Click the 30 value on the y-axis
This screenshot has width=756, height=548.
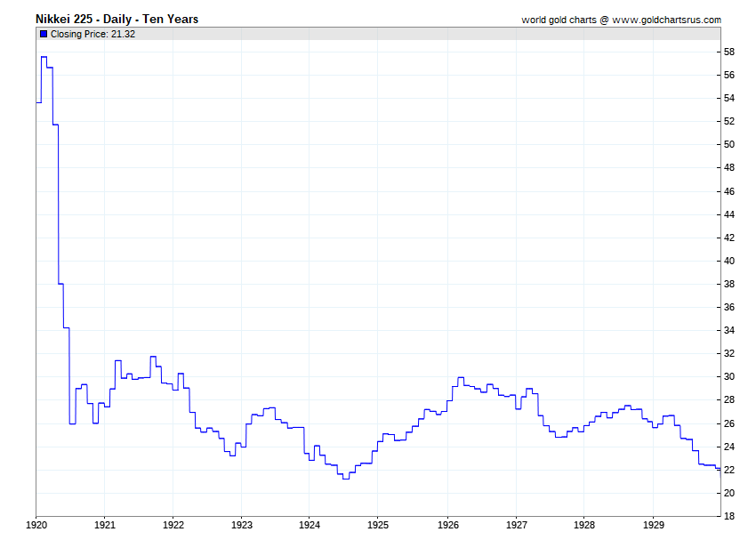point(729,376)
